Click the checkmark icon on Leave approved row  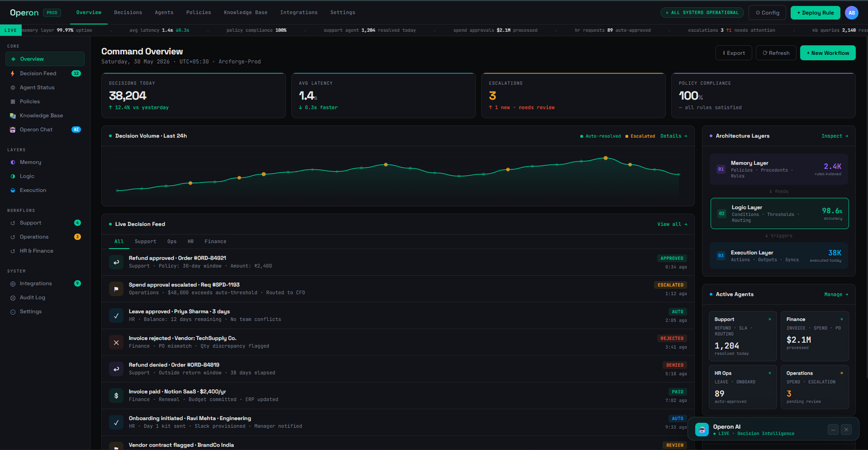pyautogui.click(x=116, y=315)
